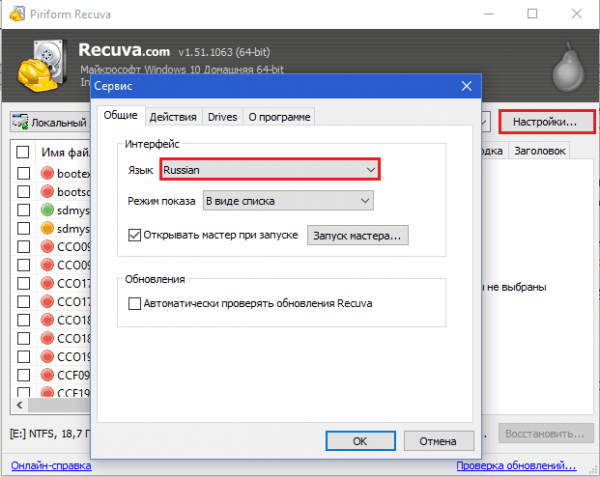
Task: Click the orange status dot in the file list
Action: [x=47, y=228]
